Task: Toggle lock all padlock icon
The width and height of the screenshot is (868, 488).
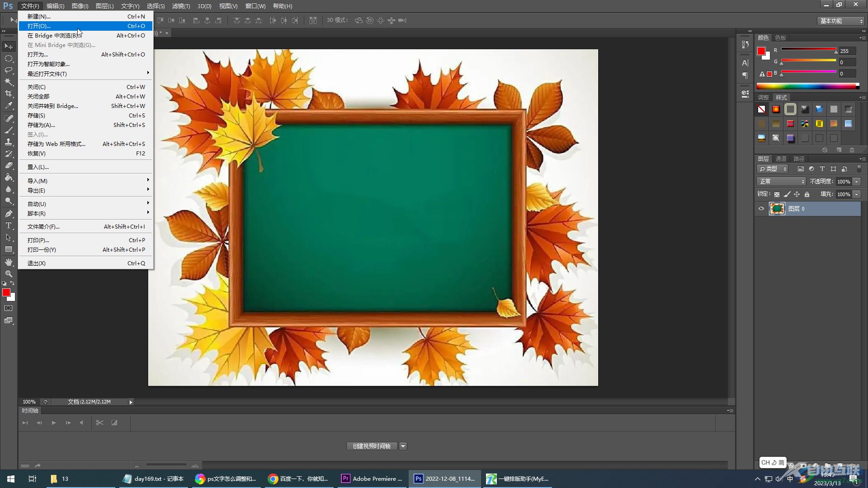Action: pyautogui.click(x=807, y=194)
